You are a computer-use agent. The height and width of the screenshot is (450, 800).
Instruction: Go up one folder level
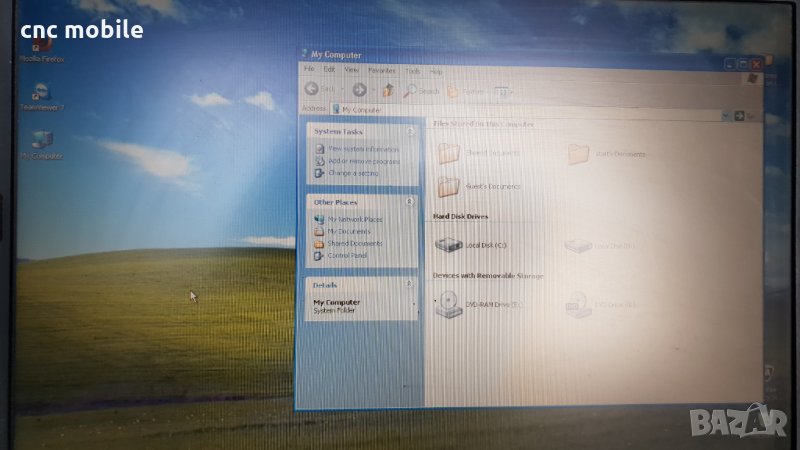389,90
